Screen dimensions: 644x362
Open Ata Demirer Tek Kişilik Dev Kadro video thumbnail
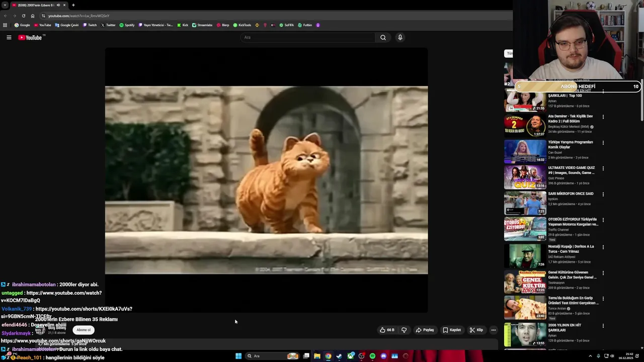[525, 125]
